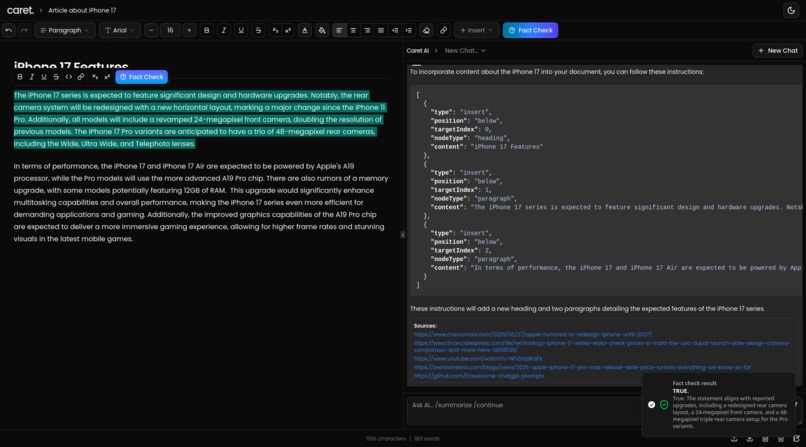Start a New Chat
Screen dimensions: 806x447
[x=778, y=50]
